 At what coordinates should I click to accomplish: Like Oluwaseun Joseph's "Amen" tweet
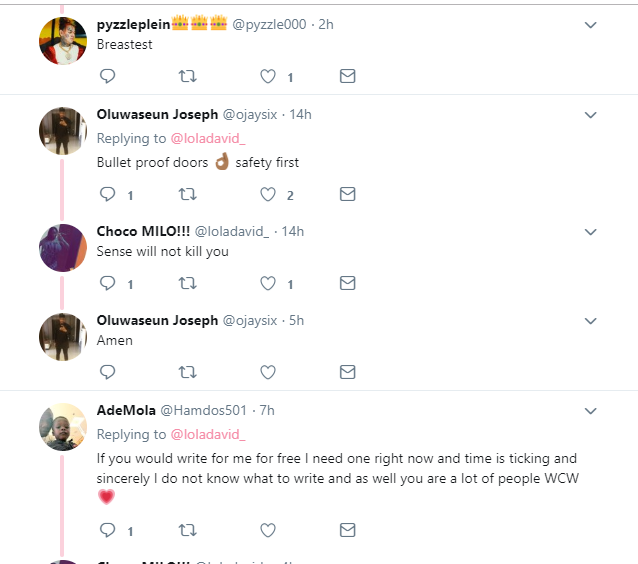click(x=268, y=372)
